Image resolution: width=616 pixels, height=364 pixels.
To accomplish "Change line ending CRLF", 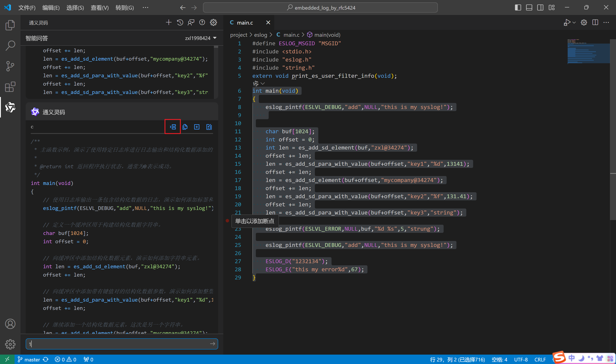I will [x=540, y=360].
